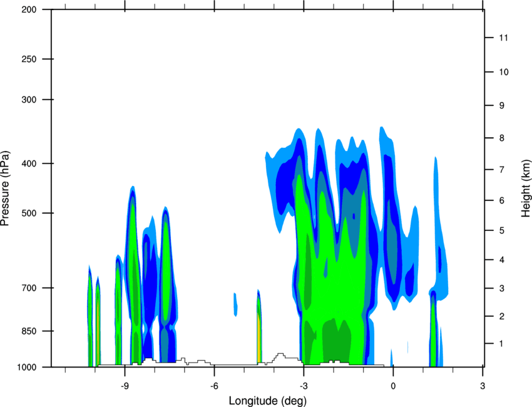Click the 6 km height label
This screenshot has width=532, height=407.
coord(502,200)
